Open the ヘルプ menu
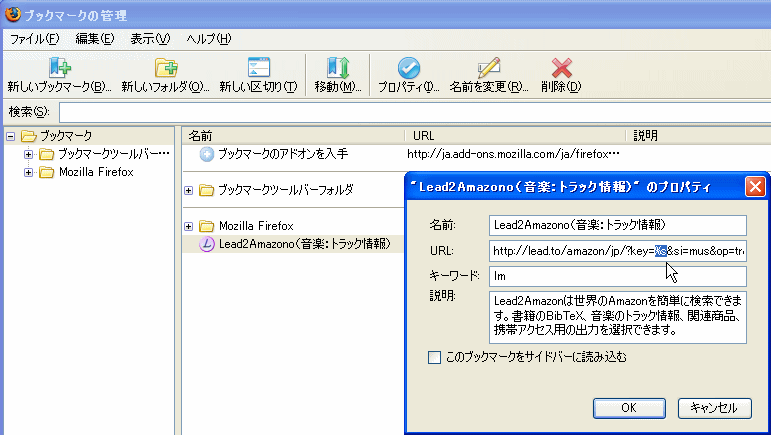This screenshot has width=771, height=435. pos(208,39)
